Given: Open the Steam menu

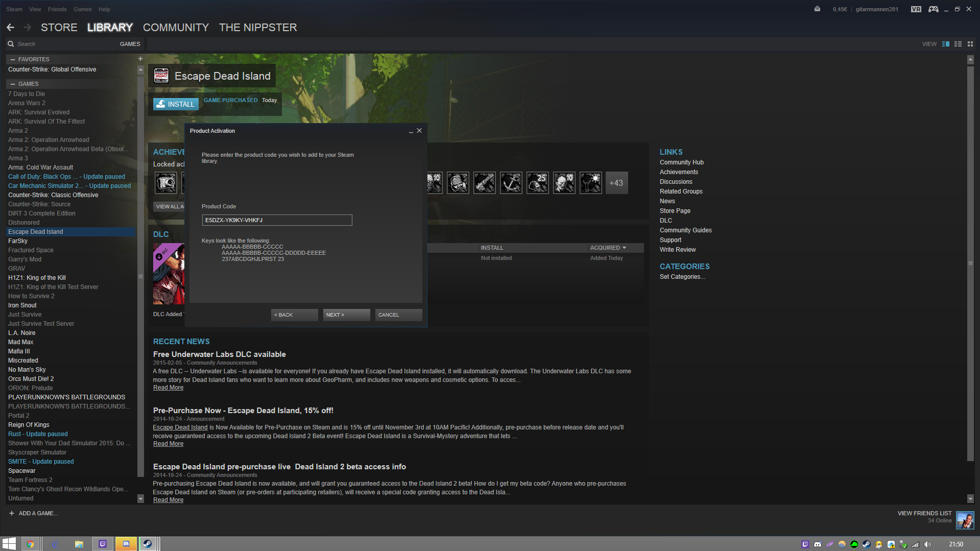Looking at the screenshot, I should click(14, 9).
